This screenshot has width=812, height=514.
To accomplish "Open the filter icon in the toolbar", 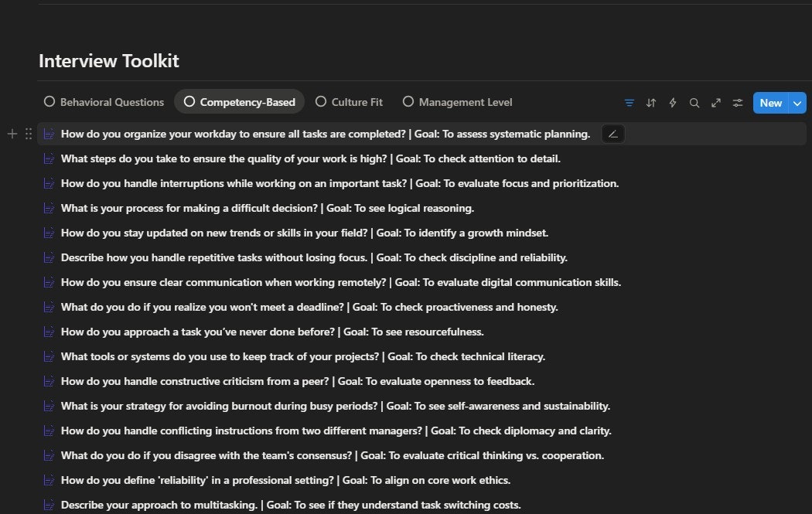I will 629,102.
